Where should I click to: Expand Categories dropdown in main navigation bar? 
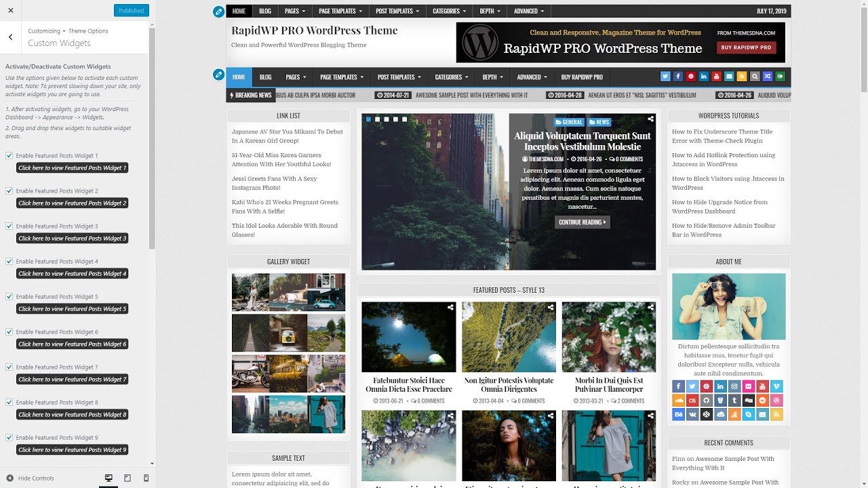point(452,77)
